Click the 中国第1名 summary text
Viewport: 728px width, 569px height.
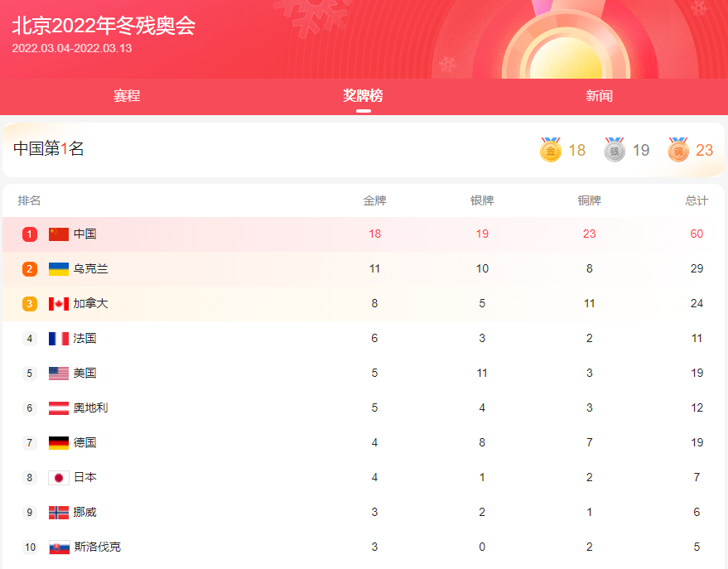pyautogui.click(x=49, y=149)
